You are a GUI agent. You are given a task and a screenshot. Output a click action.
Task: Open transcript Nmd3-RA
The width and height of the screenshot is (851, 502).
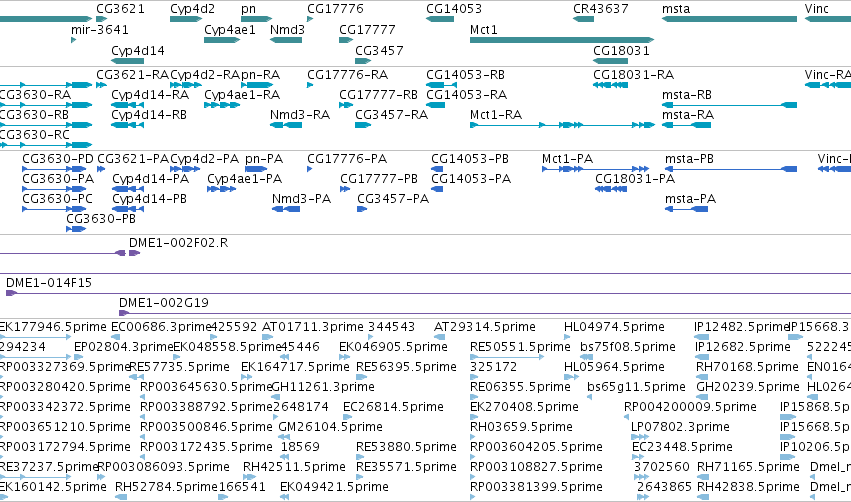pos(300,115)
